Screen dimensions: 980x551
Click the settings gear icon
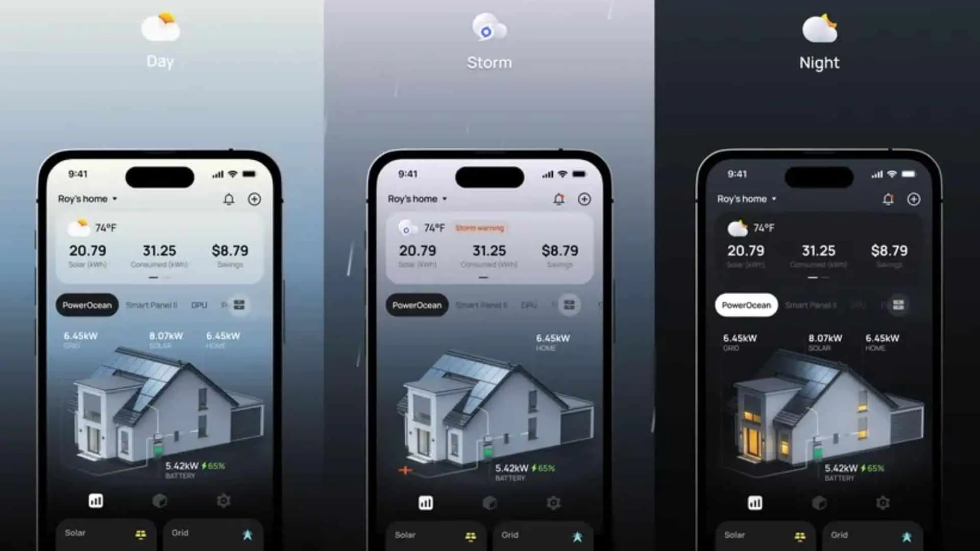click(x=224, y=501)
